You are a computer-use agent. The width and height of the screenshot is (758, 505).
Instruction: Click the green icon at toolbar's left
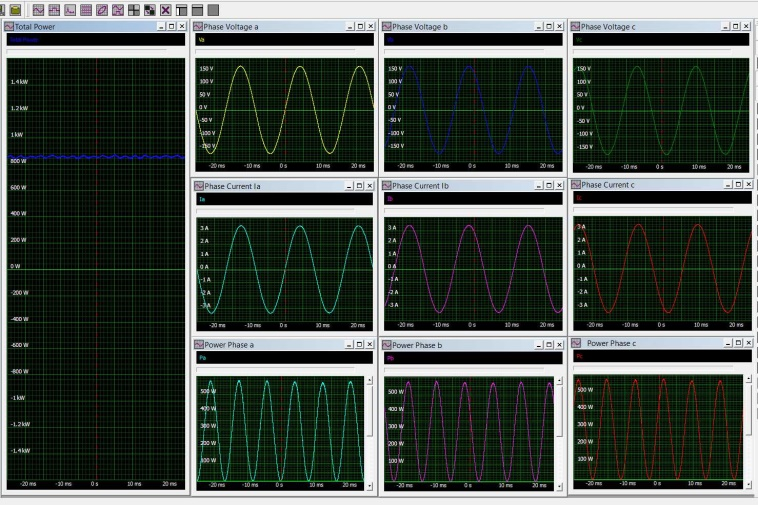click(15, 9)
